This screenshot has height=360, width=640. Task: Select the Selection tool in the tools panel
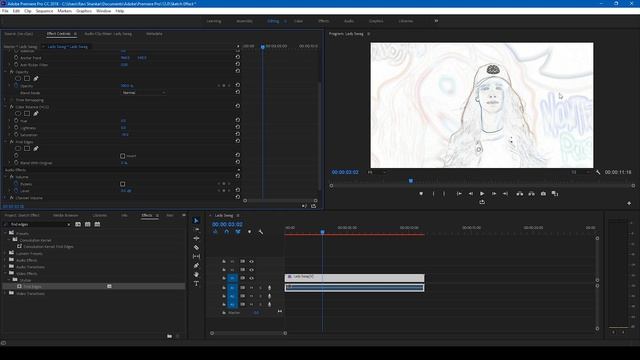196,220
